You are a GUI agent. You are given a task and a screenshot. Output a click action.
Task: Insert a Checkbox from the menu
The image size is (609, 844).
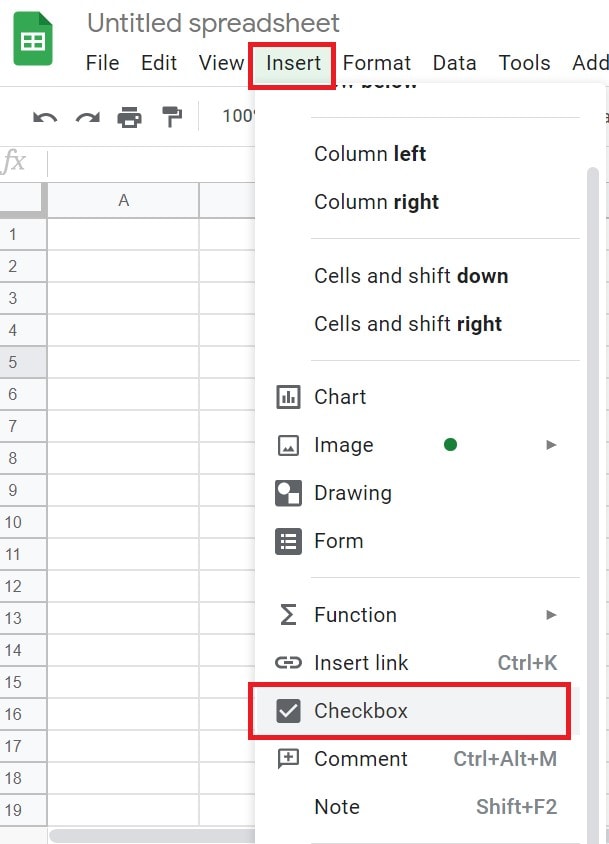[x=360, y=711]
